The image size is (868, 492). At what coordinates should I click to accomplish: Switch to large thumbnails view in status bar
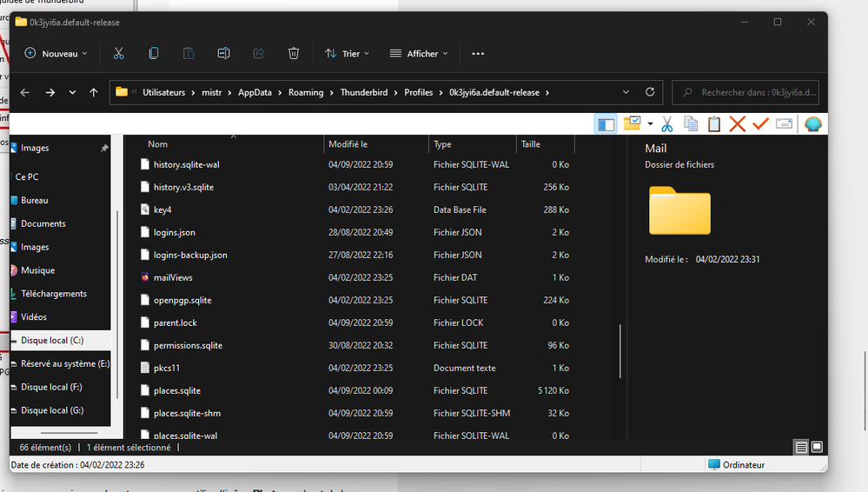coord(817,448)
